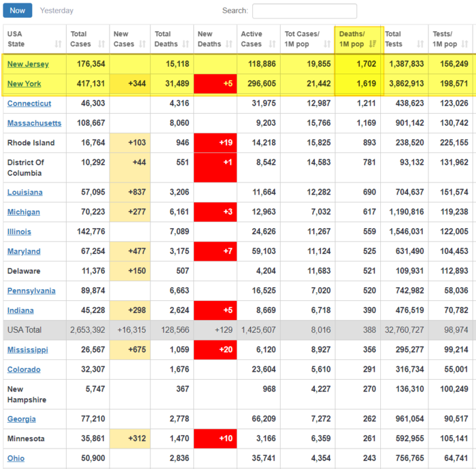Screen dimensions: 476x469
Task: Toggle Deaths/1M pop descending sort icon
Action: (373, 44)
